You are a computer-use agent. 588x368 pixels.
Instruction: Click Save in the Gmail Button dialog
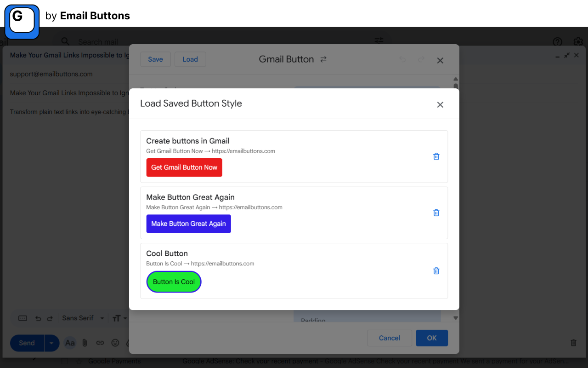click(155, 59)
